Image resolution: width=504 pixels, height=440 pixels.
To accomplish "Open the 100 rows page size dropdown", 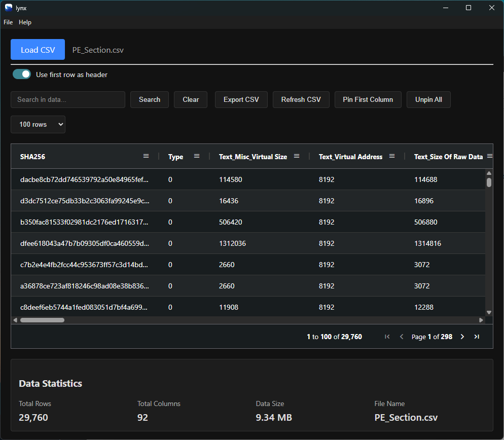I will coord(38,124).
